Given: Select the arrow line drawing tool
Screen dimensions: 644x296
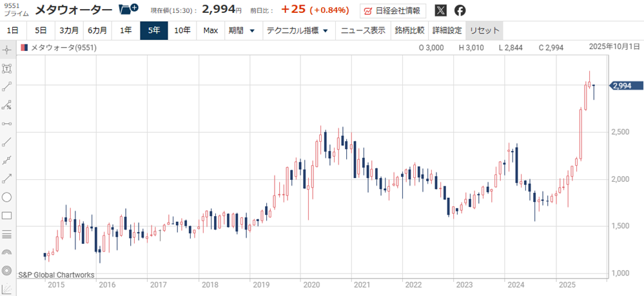Looking at the screenshot, I should [7, 179].
